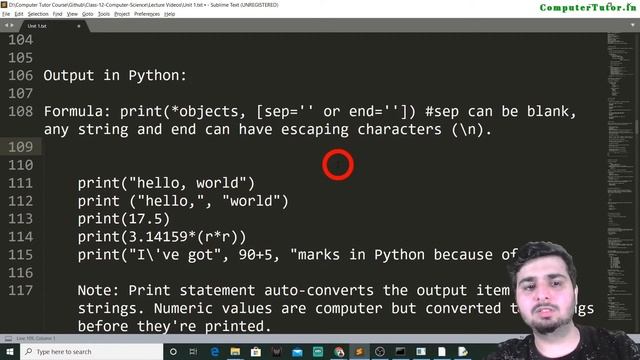Viewport: 640px width, 360px height.
Task: Open the Find menu
Action: [x=58, y=14]
